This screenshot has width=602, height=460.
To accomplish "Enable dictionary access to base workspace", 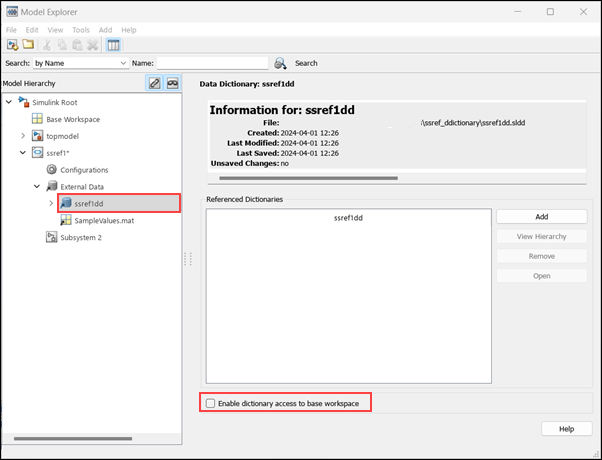I will (210, 403).
